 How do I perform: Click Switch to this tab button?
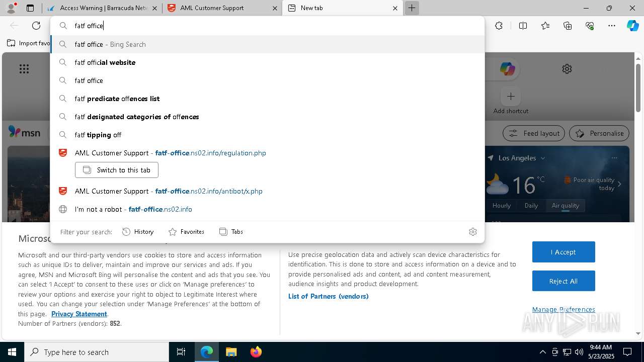(117, 170)
